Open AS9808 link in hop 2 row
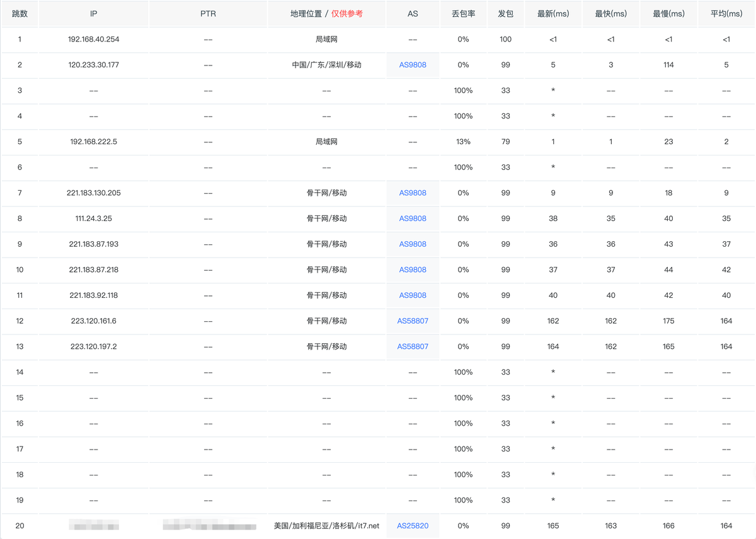 (413, 65)
